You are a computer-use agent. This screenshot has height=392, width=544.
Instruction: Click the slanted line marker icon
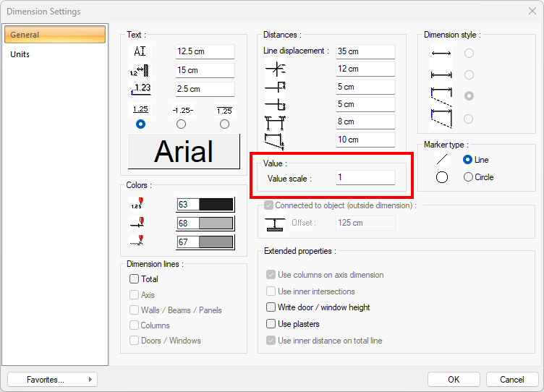441,160
